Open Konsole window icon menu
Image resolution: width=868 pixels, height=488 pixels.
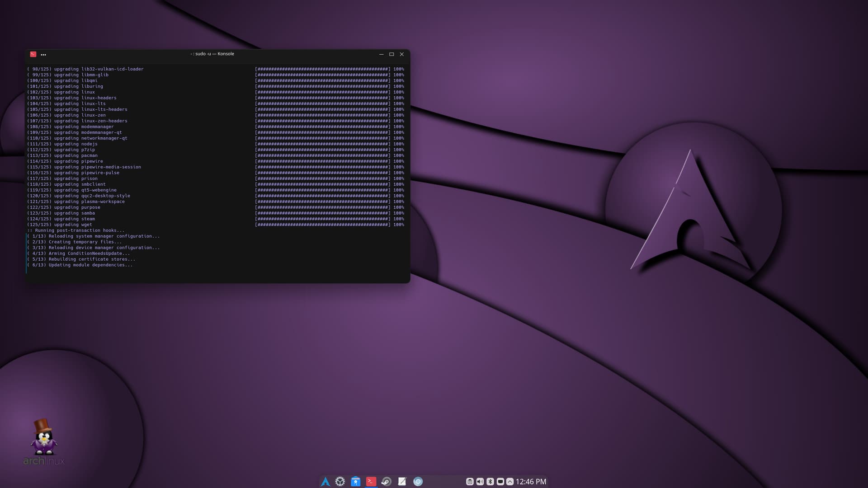[33, 54]
